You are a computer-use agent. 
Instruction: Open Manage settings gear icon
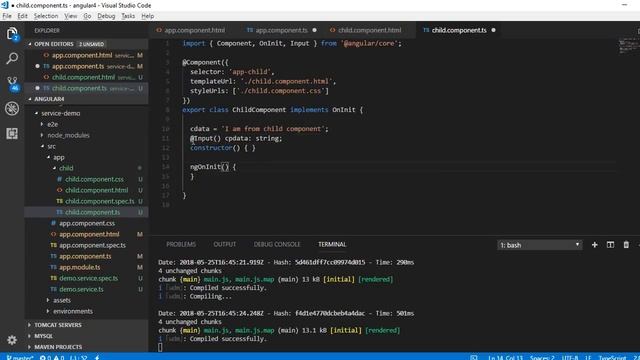pos(12,340)
